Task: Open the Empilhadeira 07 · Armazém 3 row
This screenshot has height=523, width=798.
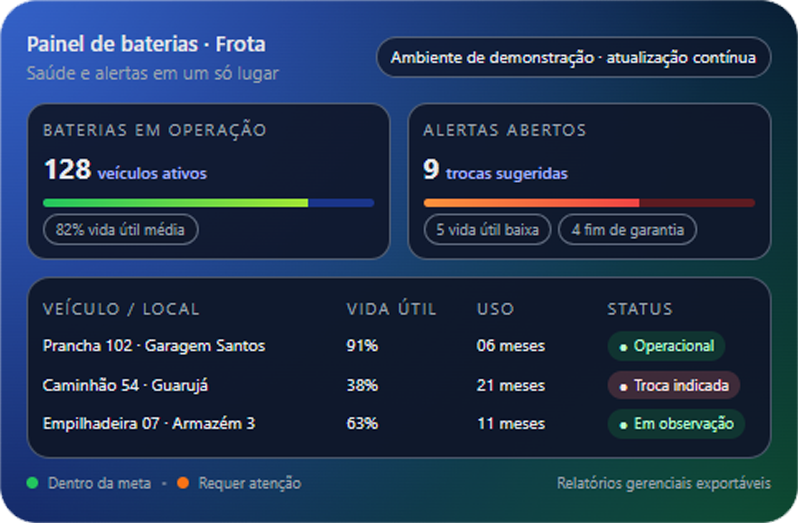Action: 149,424
